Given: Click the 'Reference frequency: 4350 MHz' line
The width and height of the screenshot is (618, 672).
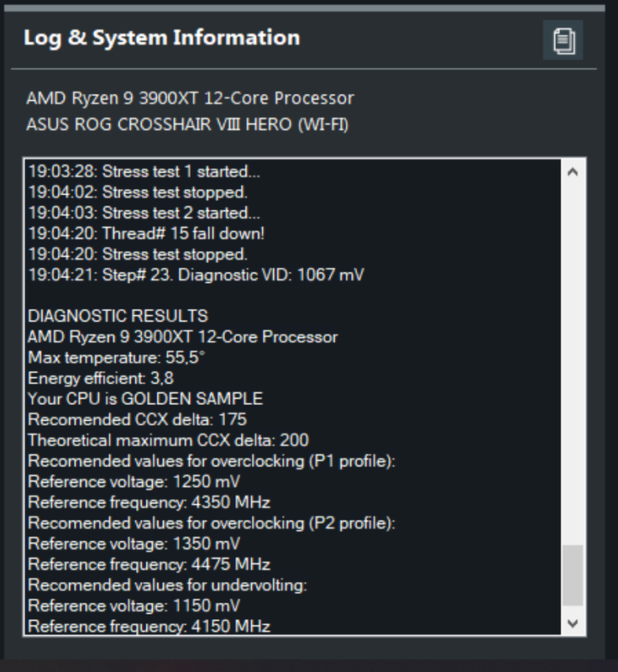Looking at the screenshot, I should pos(149,501).
